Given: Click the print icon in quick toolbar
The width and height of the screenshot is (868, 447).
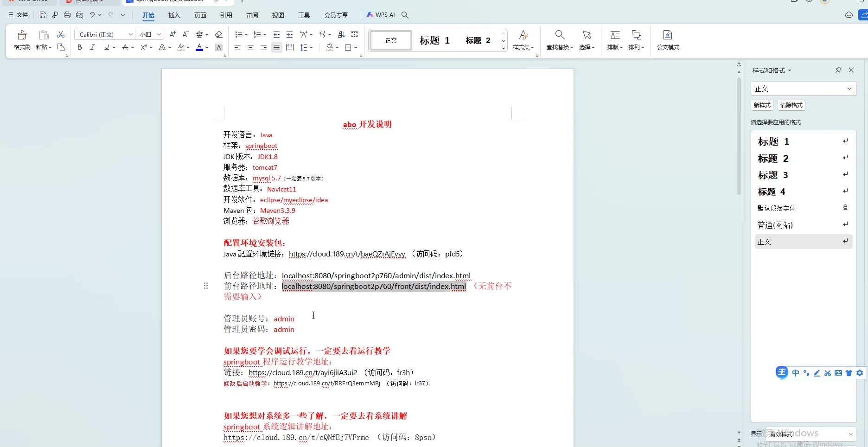Looking at the screenshot, I should (x=67, y=15).
